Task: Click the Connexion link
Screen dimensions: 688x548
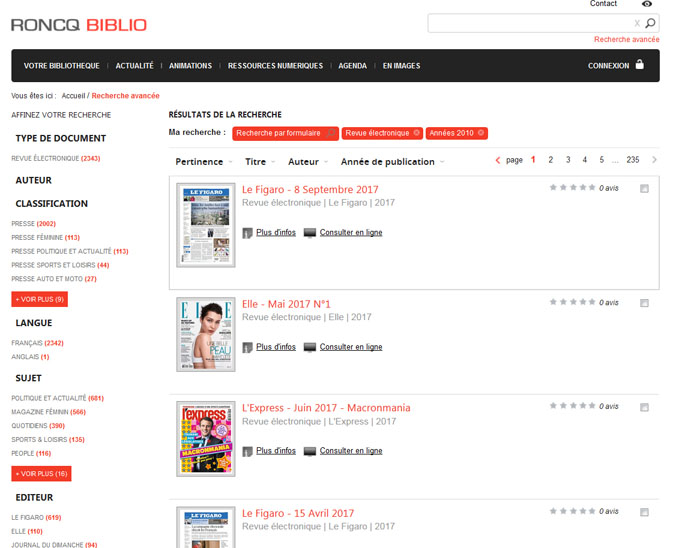Action: click(x=608, y=66)
